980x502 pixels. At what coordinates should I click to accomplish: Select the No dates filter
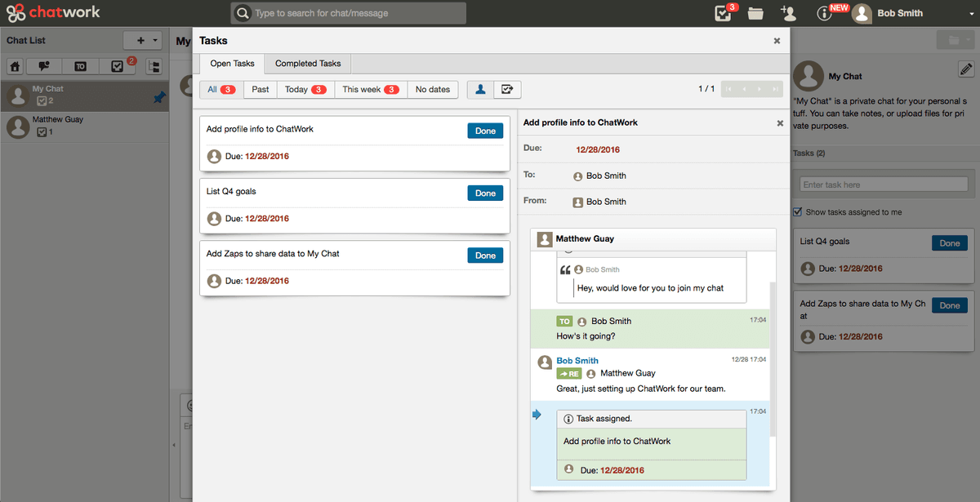tap(433, 89)
